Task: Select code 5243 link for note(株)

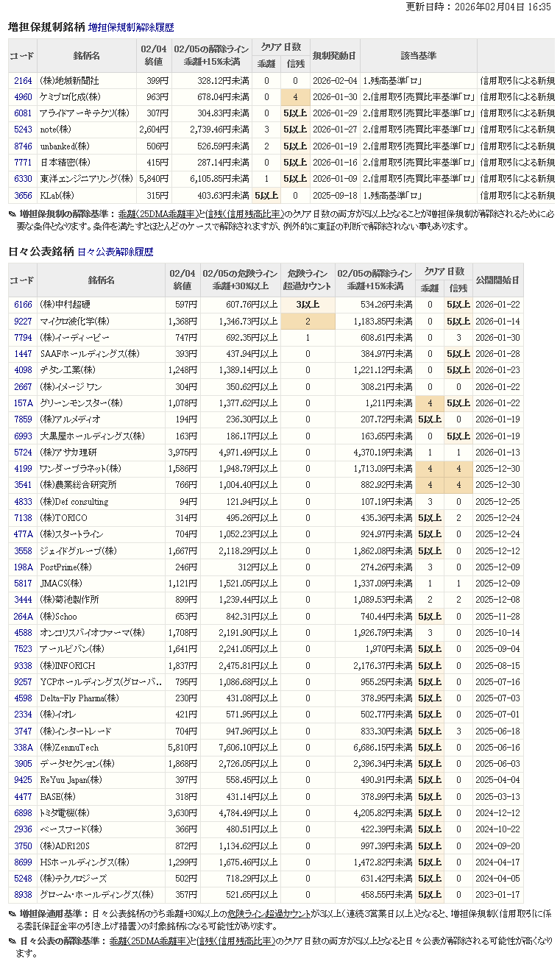Action: pyautogui.click(x=23, y=130)
